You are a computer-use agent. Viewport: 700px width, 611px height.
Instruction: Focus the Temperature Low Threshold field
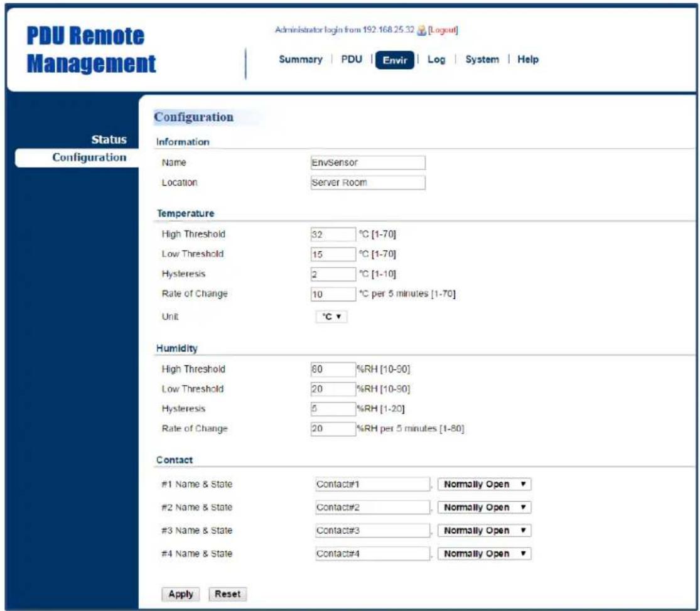pos(333,254)
